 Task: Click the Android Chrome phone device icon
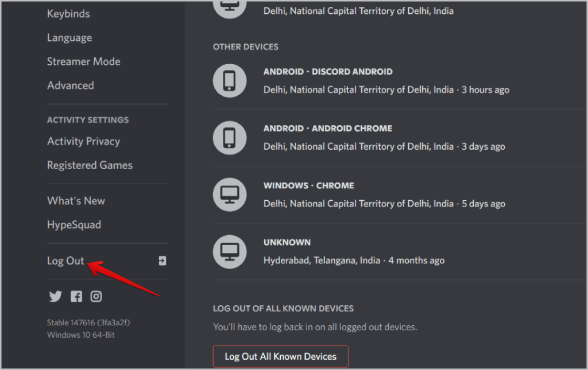click(229, 137)
